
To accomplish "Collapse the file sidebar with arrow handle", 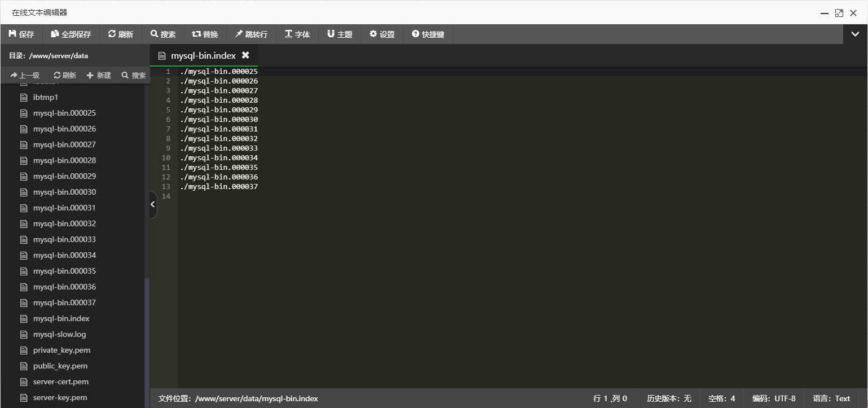I will point(153,204).
